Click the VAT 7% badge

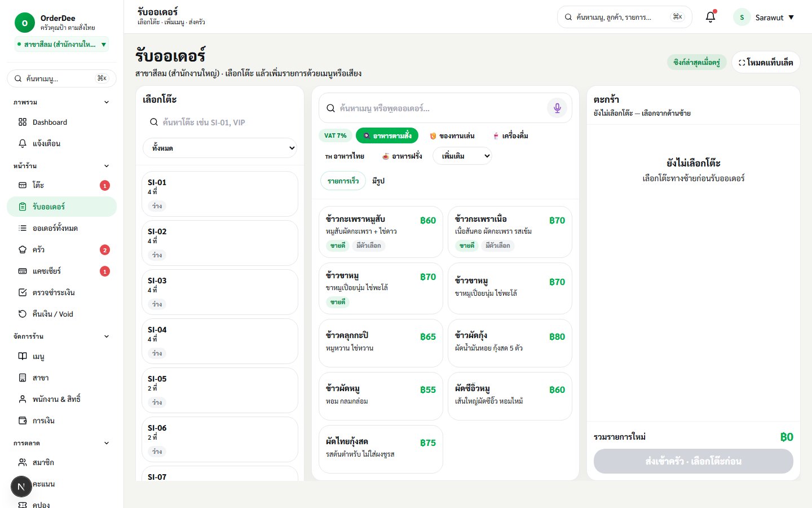click(x=336, y=135)
